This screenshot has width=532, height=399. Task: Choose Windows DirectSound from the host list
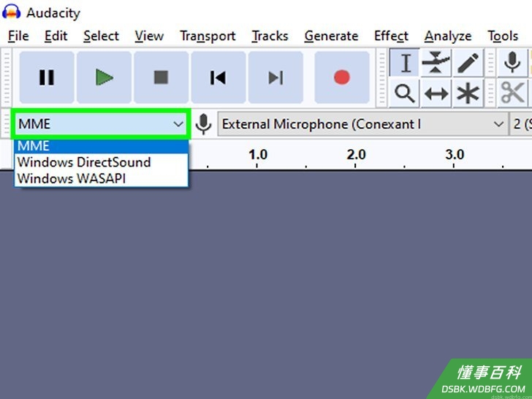pos(101,161)
